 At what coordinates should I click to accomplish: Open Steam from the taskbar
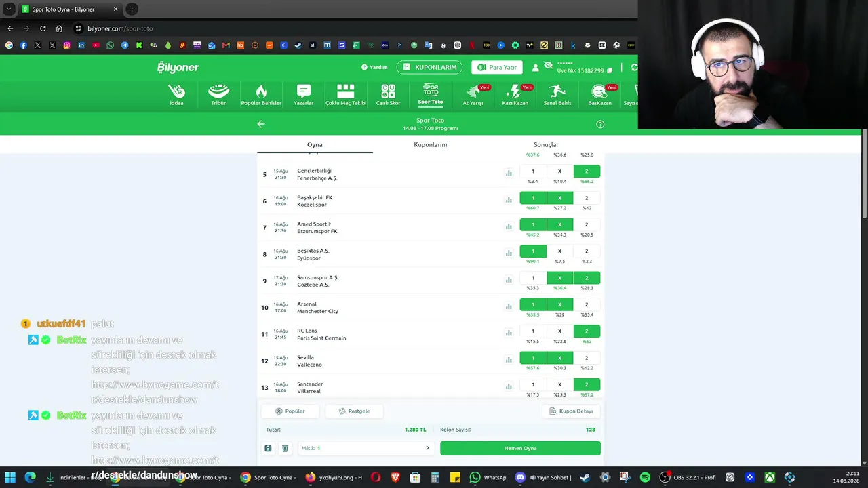click(x=585, y=477)
